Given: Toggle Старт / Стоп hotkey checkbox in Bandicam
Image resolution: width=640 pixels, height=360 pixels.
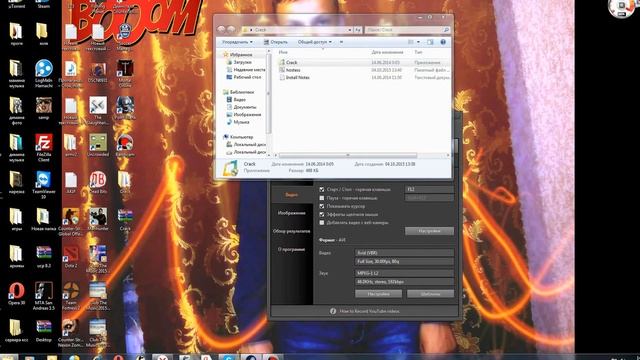Looking at the screenshot, I should pyautogui.click(x=322, y=189).
